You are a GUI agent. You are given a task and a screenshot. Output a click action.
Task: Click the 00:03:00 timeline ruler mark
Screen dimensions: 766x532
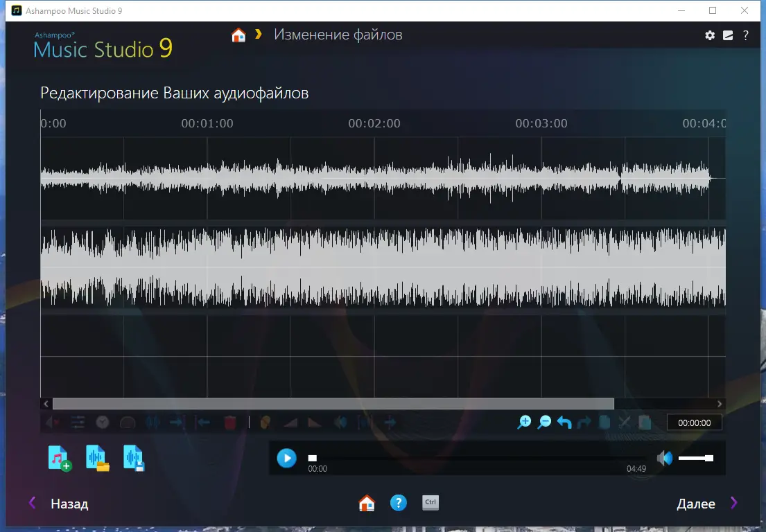(x=541, y=123)
